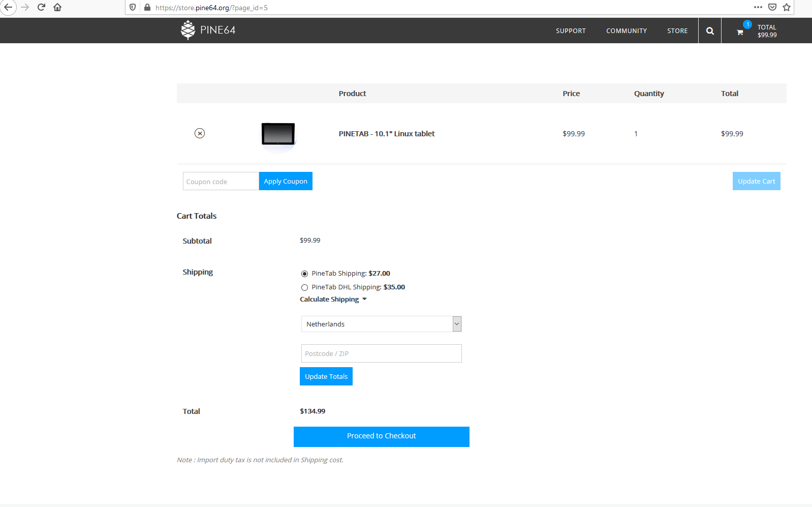
Task: Focus the Postcode / ZIP field
Action: click(x=381, y=353)
